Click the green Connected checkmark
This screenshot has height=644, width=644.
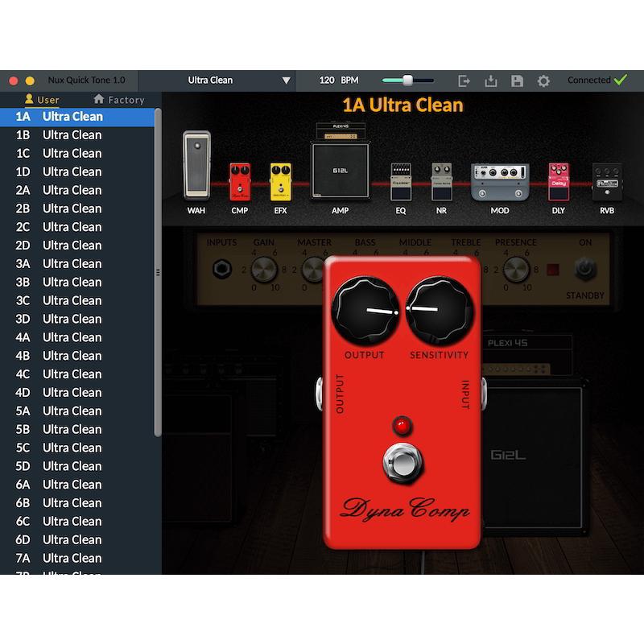pyautogui.click(x=620, y=80)
